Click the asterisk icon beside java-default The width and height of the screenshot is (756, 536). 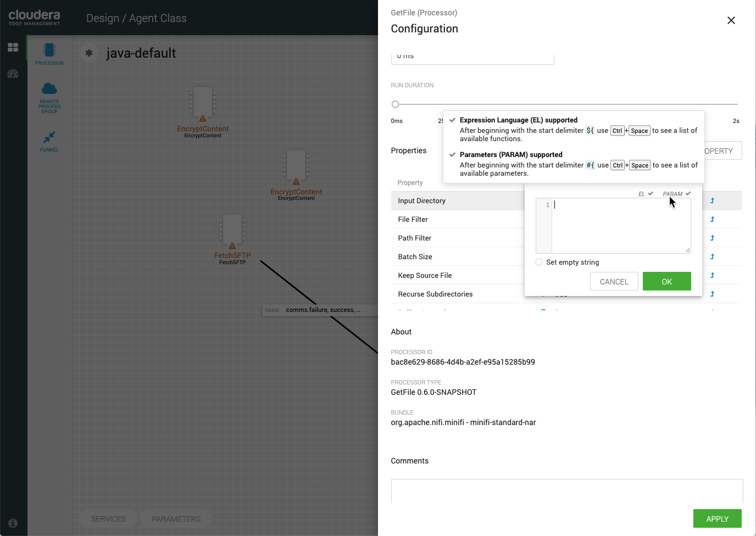(x=88, y=53)
